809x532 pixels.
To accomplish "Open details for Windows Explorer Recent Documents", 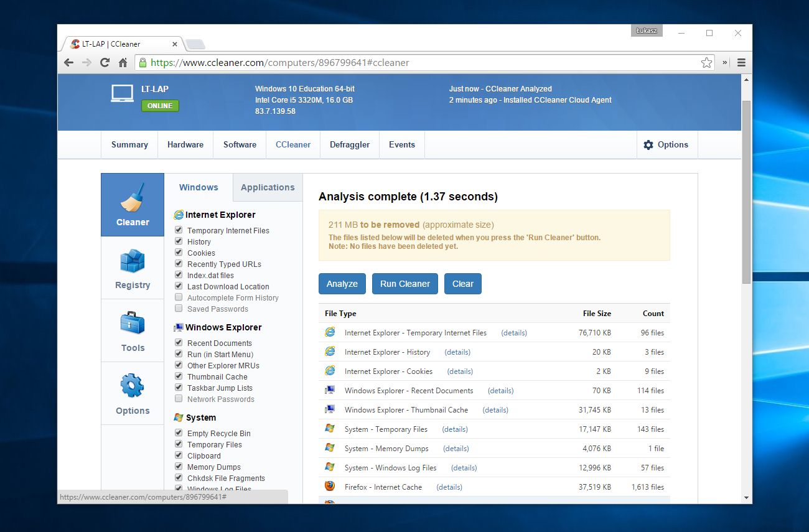I will [x=501, y=391].
